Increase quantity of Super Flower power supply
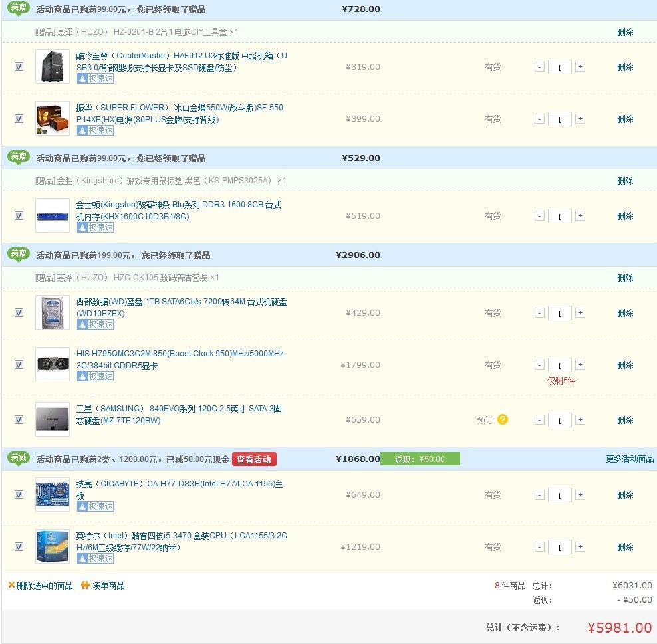Image resolution: width=657 pixels, height=644 pixels. pyautogui.click(x=580, y=119)
